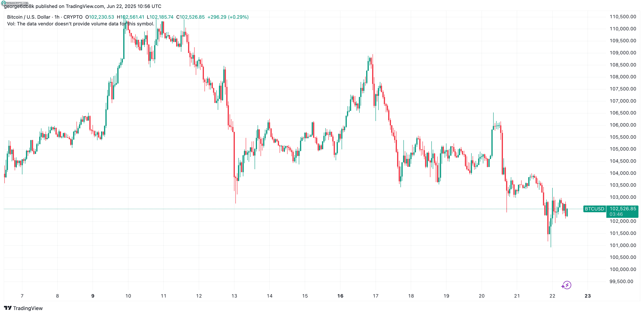644x315 pixels.
Task: Select the 23 date marker on time axis
Action: [588, 296]
